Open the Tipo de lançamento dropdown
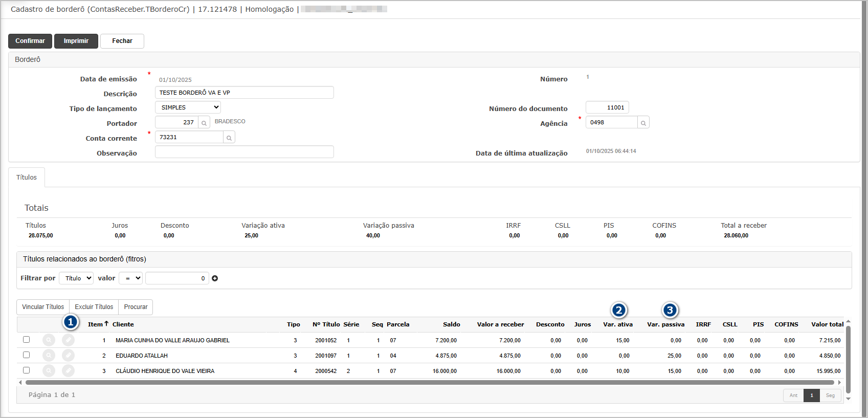 tap(188, 107)
